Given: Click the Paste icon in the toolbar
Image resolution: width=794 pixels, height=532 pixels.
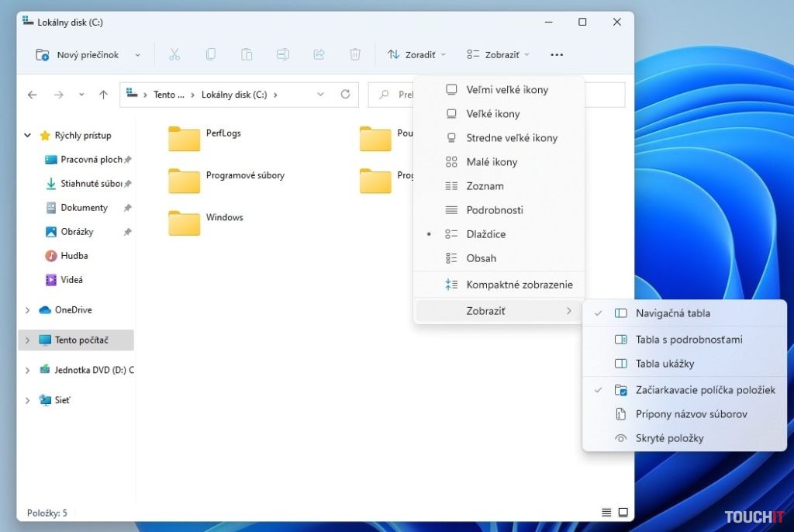Looking at the screenshot, I should (247, 54).
